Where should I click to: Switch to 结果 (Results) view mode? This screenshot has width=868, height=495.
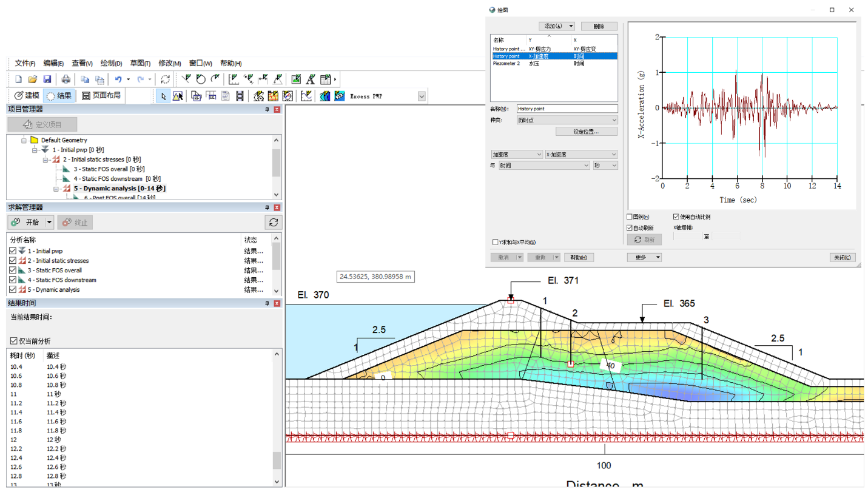tap(59, 96)
